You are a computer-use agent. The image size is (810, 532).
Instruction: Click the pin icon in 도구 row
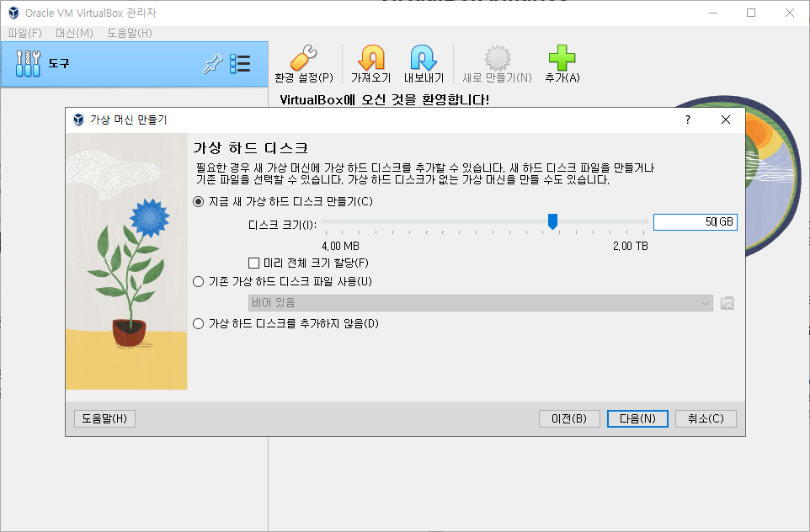coord(212,64)
